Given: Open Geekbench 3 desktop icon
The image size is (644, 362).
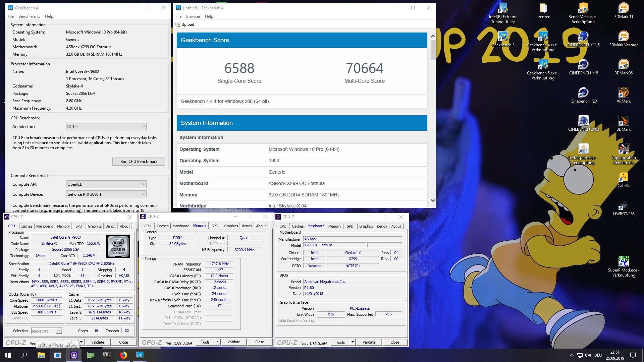Looking at the screenshot, I should click(503, 39).
